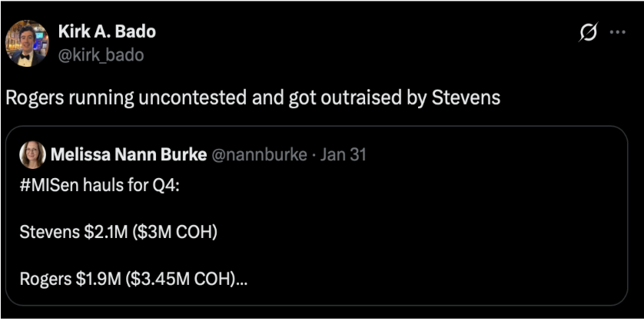Select the "Stevens $2.1M ($3M COH)" line
The width and height of the screenshot is (644, 324).
118,232
